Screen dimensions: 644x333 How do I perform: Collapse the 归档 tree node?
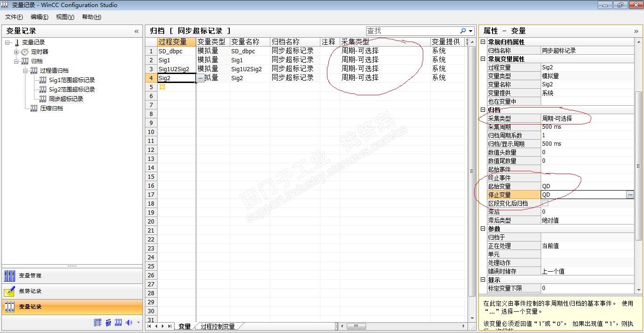tap(16, 61)
